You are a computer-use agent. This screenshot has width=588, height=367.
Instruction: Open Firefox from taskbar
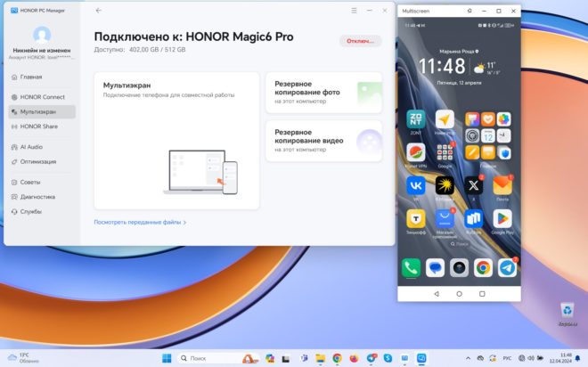pyautogui.click(x=354, y=358)
